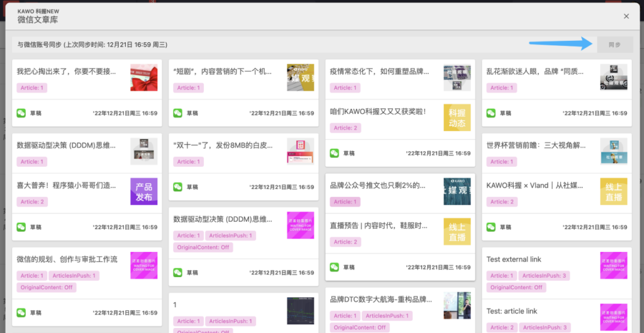Click Article: 2 tag under KAWO科握 × Vland

(502, 202)
